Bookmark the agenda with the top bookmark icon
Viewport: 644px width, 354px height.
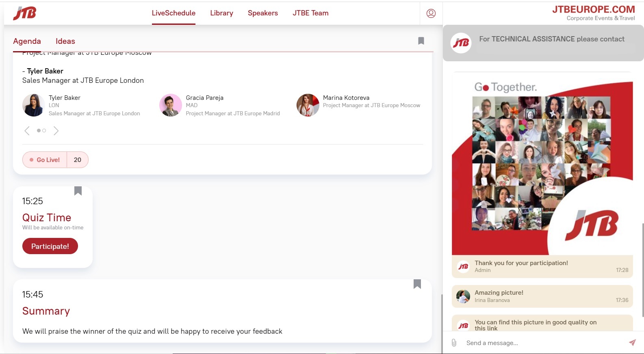pyautogui.click(x=421, y=41)
